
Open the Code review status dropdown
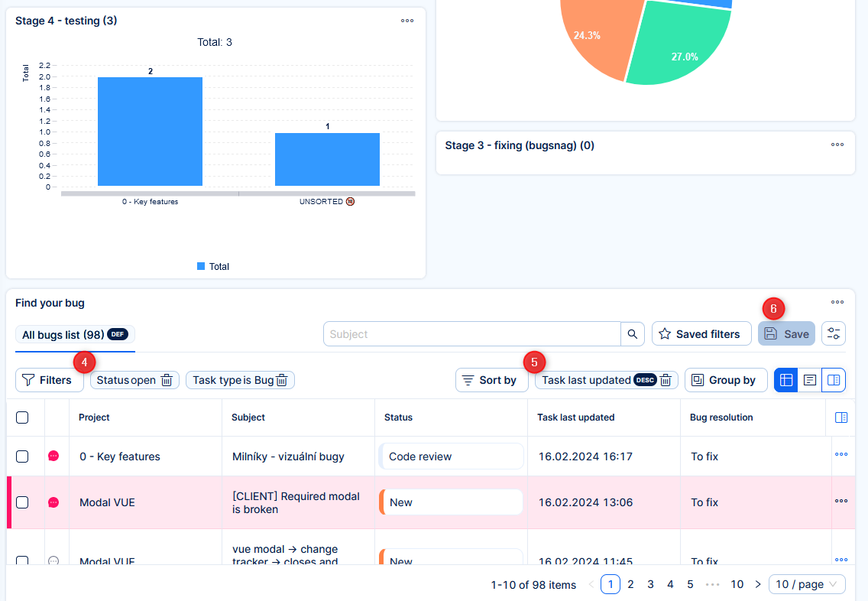click(x=452, y=456)
